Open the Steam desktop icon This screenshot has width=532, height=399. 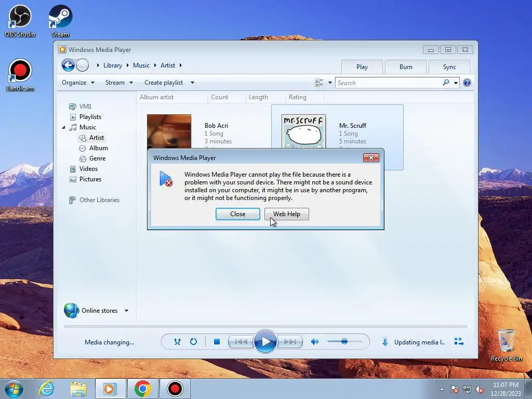click(60, 21)
